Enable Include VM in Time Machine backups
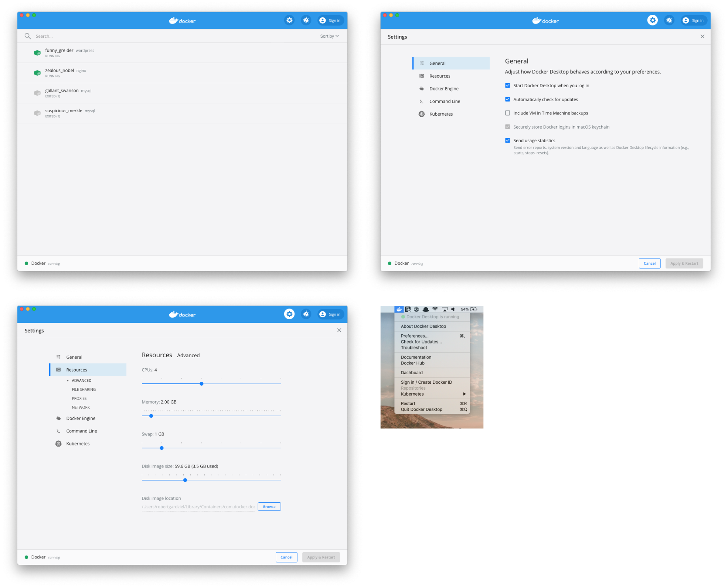Viewport: 728px width, 588px height. click(508, 113)
